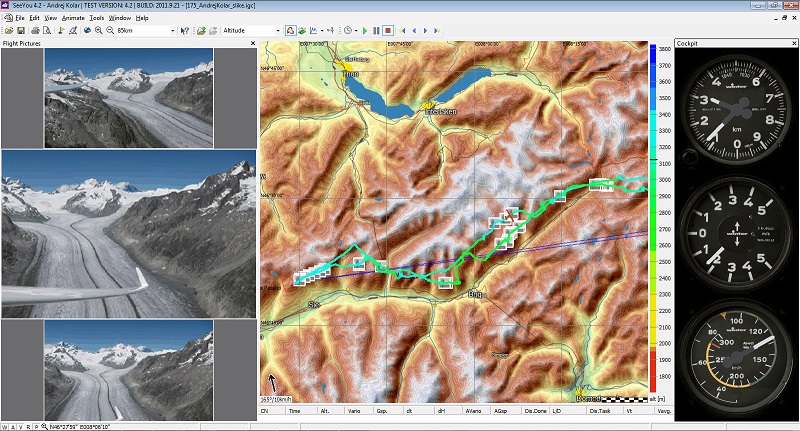This screenshot has width=800, height=431.
Task: Open the Animate menu
Action: coord(72,18)
